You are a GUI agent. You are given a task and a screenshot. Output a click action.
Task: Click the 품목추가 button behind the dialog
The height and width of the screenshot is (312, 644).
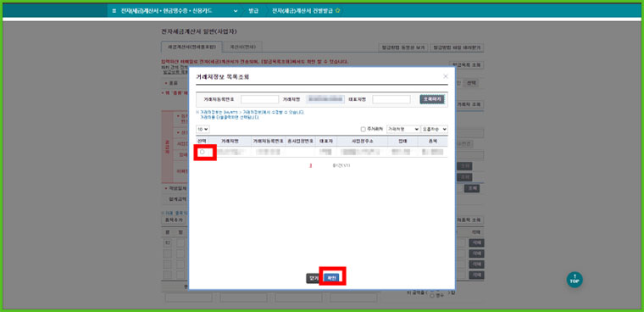point(174,220)
